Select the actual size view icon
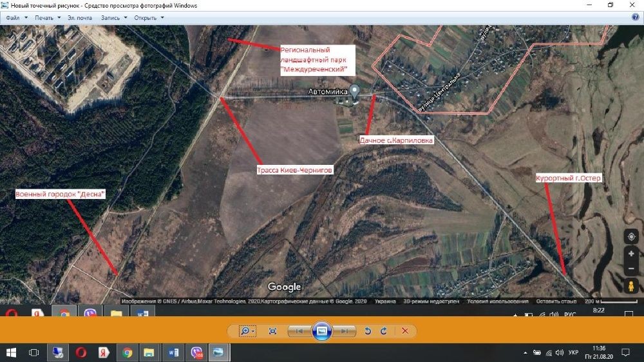Viewport: 644px width, 362px height. [272, 331]
